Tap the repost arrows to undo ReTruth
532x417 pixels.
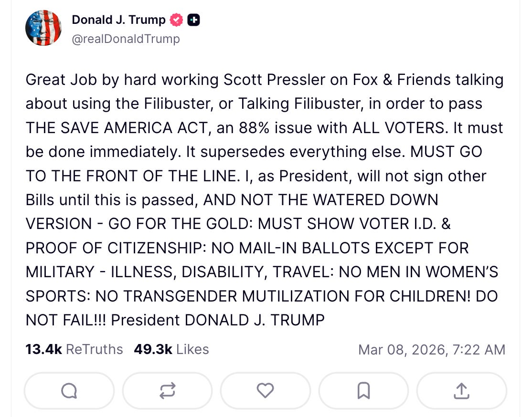point(167,391)
